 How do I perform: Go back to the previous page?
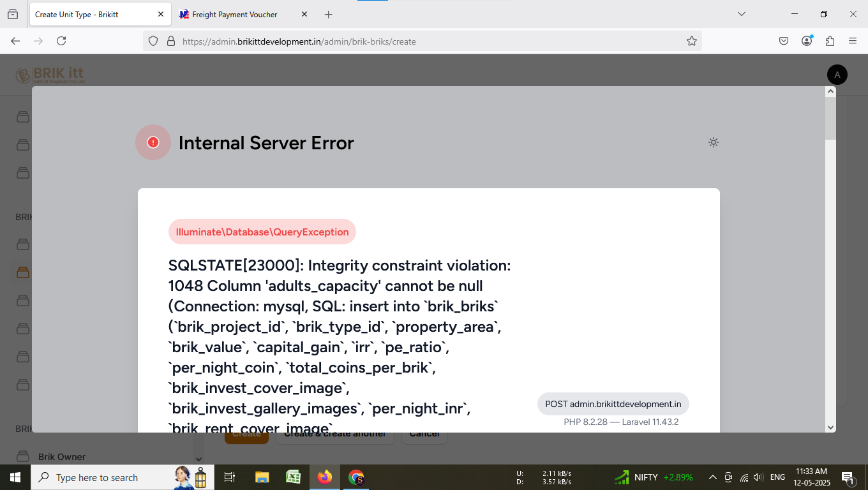coord(15,41)
